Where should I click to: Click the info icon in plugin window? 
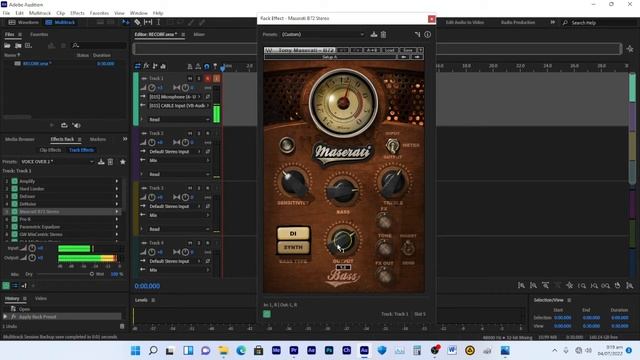(427, 35)
